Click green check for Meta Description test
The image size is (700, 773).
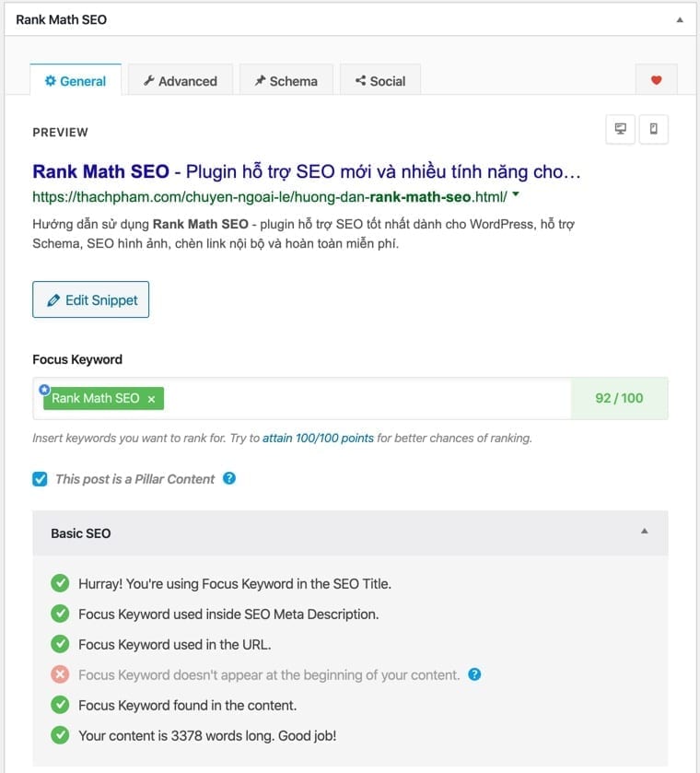pyautogui.click(x=60, y=614)
